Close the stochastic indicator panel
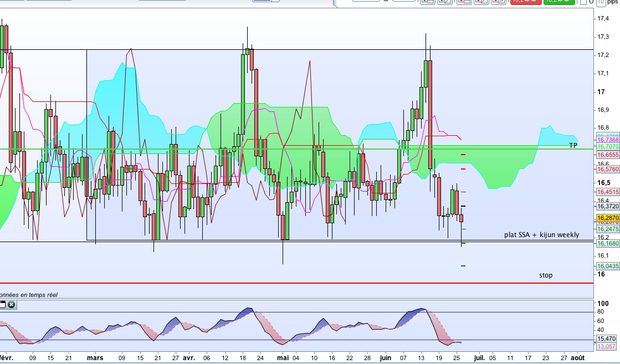 (x=11, y=305)
